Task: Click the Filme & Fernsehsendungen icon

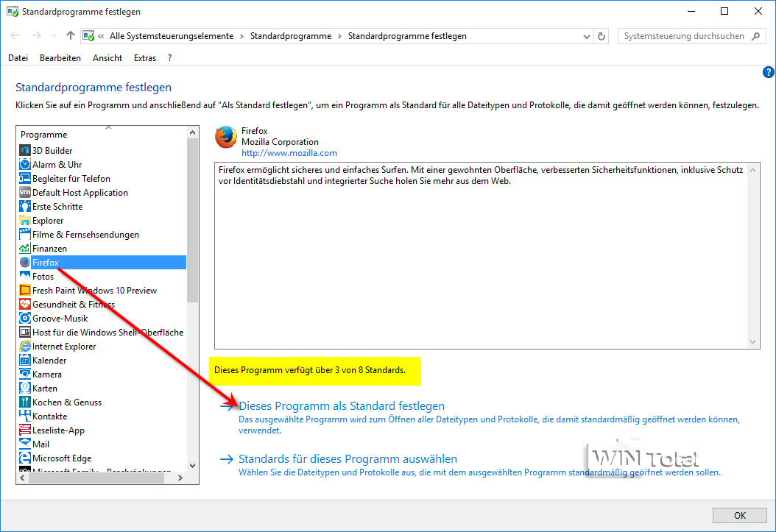Action: pos(25,234)
